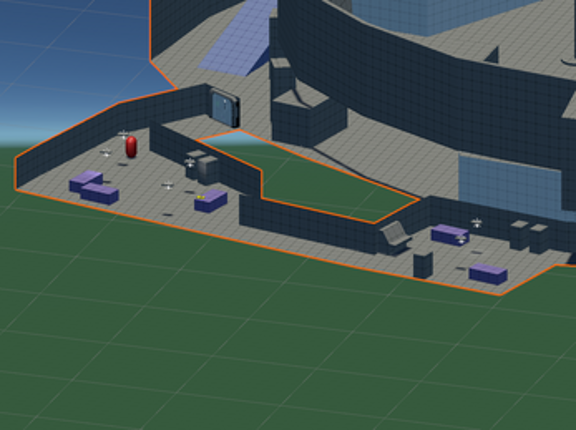
Task: Select upper purple box in right room
Action: coord(450,234)
